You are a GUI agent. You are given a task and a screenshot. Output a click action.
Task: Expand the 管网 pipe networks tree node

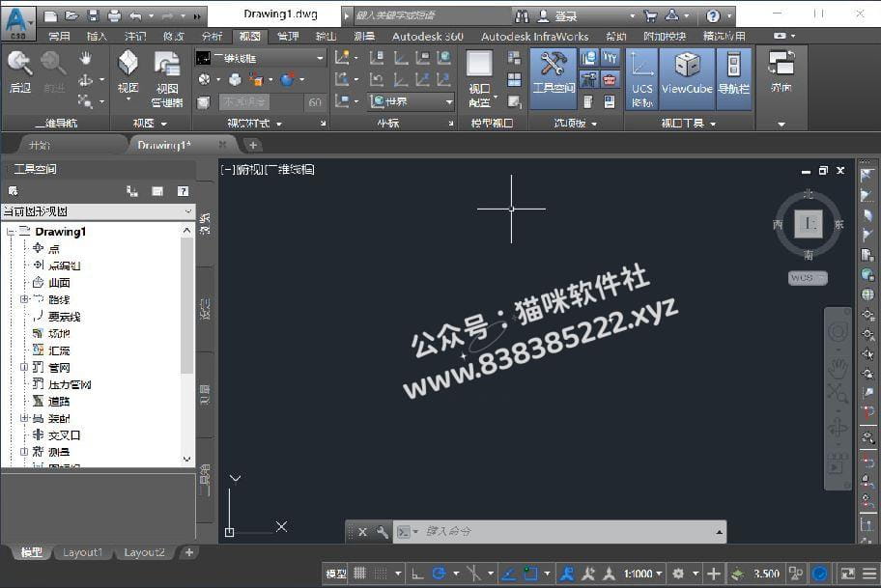point(23,367)
